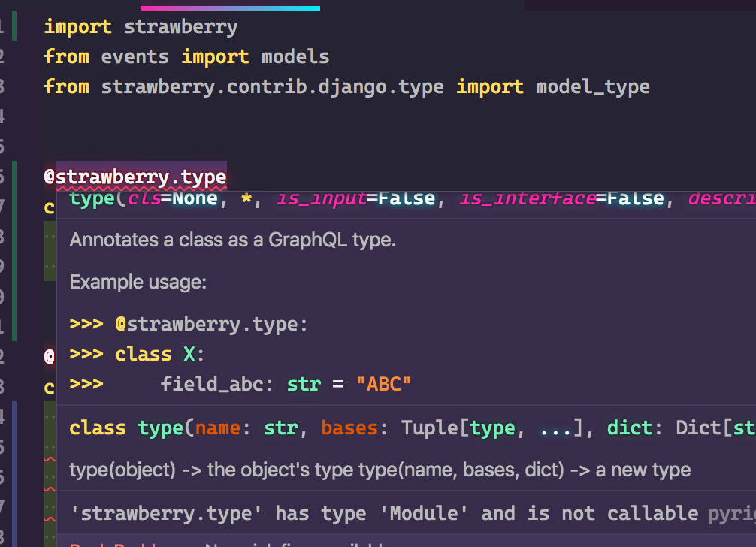The image size is (756, 547).
Task: Click the green git change indicator beside line 1
Action: pos(16,26)
